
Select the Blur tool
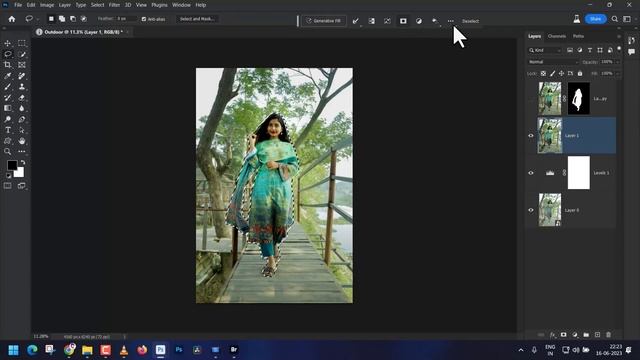22,108
